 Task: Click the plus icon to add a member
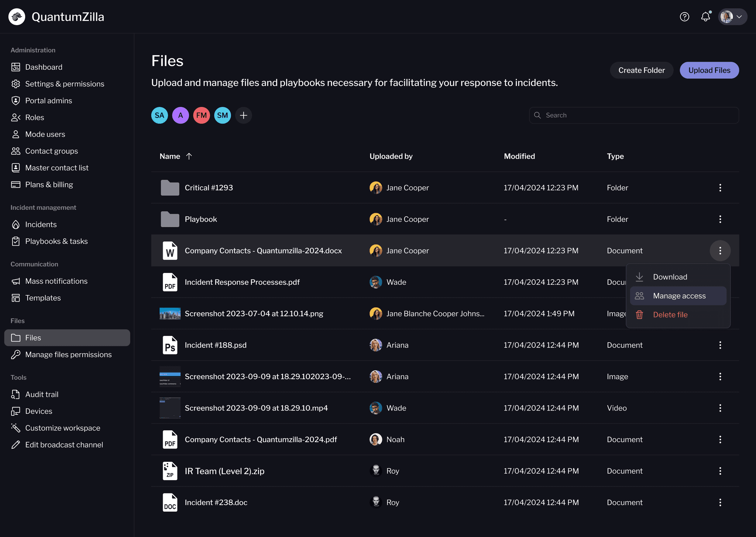click(x=243, y=115)
